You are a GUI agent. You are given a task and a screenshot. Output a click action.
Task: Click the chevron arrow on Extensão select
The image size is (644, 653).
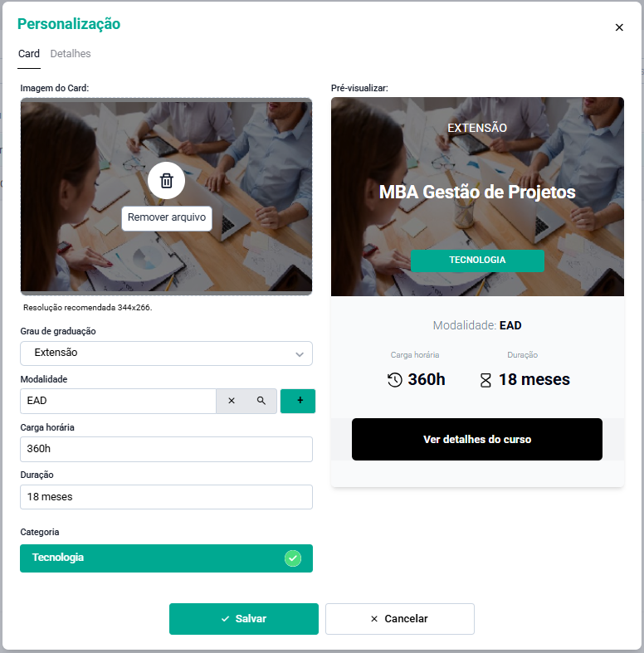pyautogui.click(x=300, y=354)
